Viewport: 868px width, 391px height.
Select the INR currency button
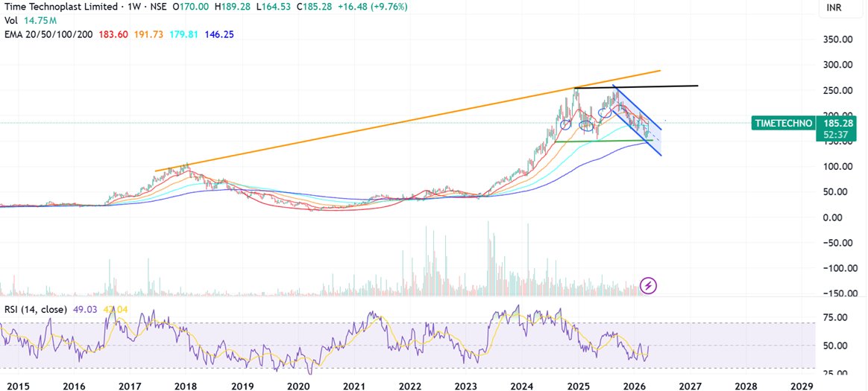834,7
